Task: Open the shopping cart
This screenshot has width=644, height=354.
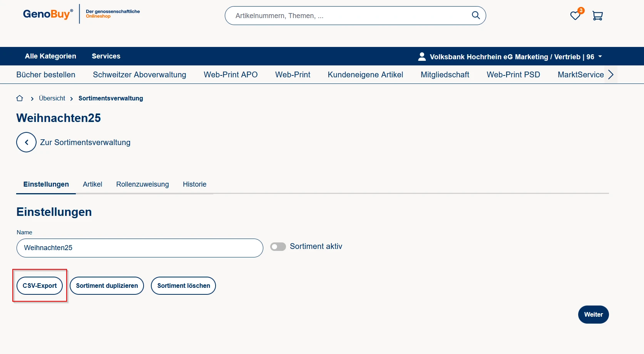Action: coord(597,16)
